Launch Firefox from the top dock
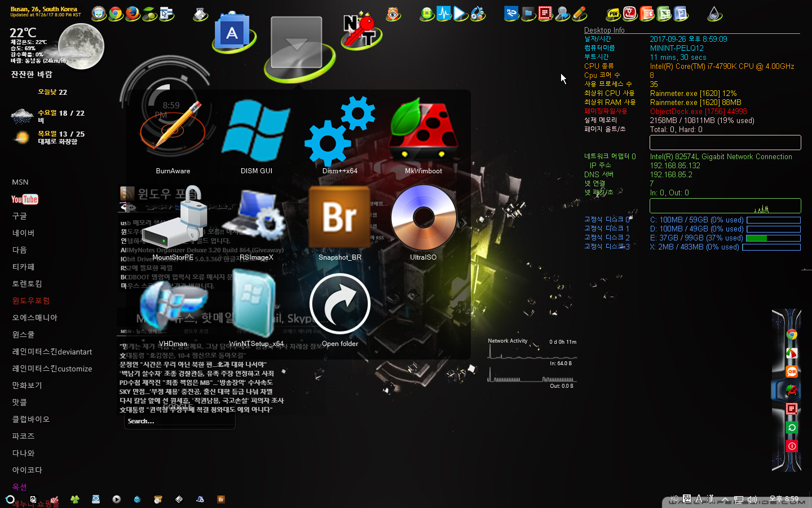 click(133, 13)
